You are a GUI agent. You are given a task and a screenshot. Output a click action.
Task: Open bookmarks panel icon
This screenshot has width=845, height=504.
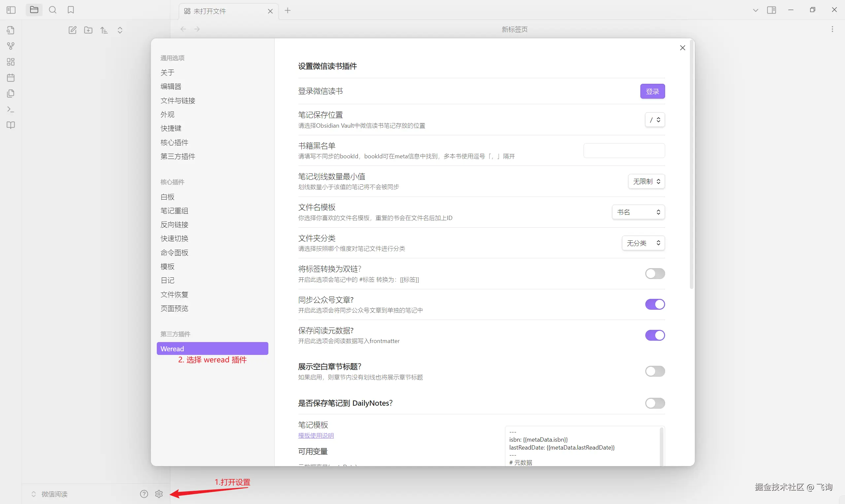(x=71, y=10)
